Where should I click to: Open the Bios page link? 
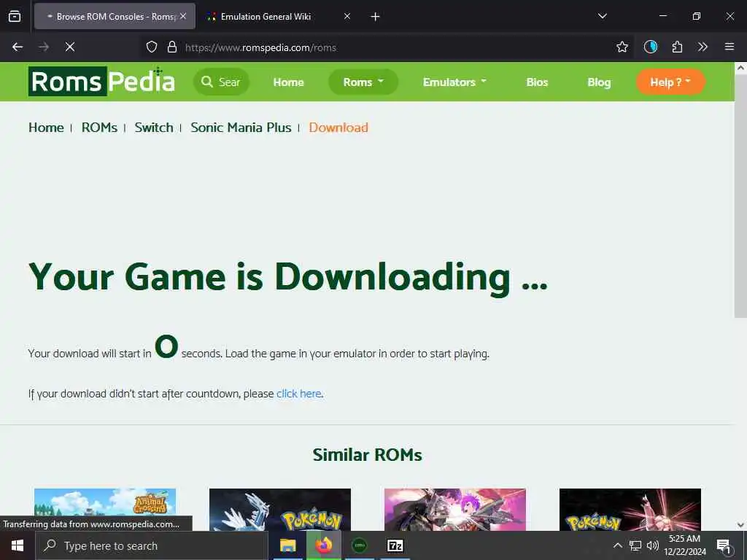coord(537,82)
